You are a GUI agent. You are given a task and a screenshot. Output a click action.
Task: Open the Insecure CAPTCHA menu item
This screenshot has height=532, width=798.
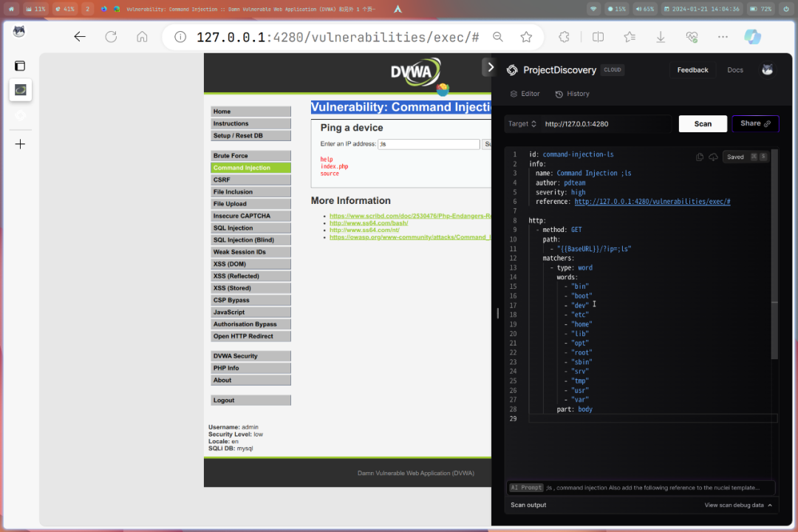click(x=251, y=216)
